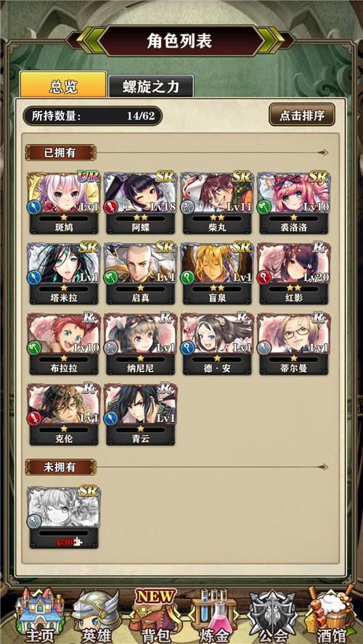This screenshot has height=644, width=363.
Task: Open the 公会 guild emblem icon
Action: pyautogui.click(x=274, y=616)
